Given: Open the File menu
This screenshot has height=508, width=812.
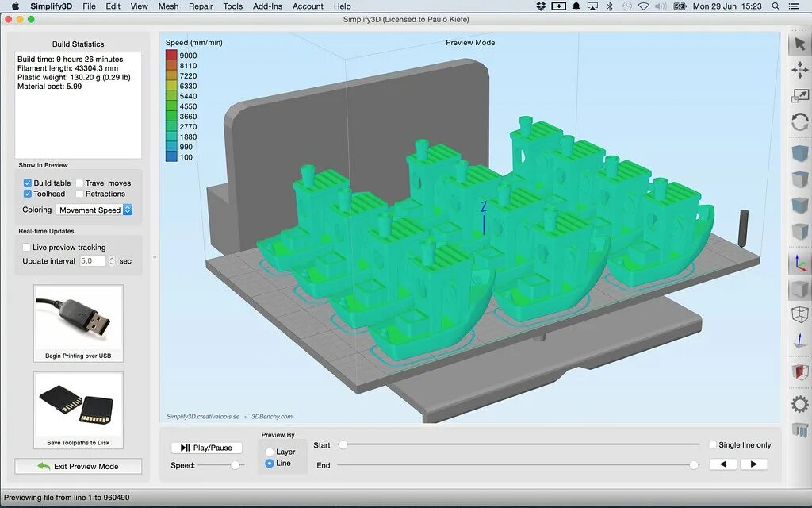Looking at the screenshot, I should point(89,6).
